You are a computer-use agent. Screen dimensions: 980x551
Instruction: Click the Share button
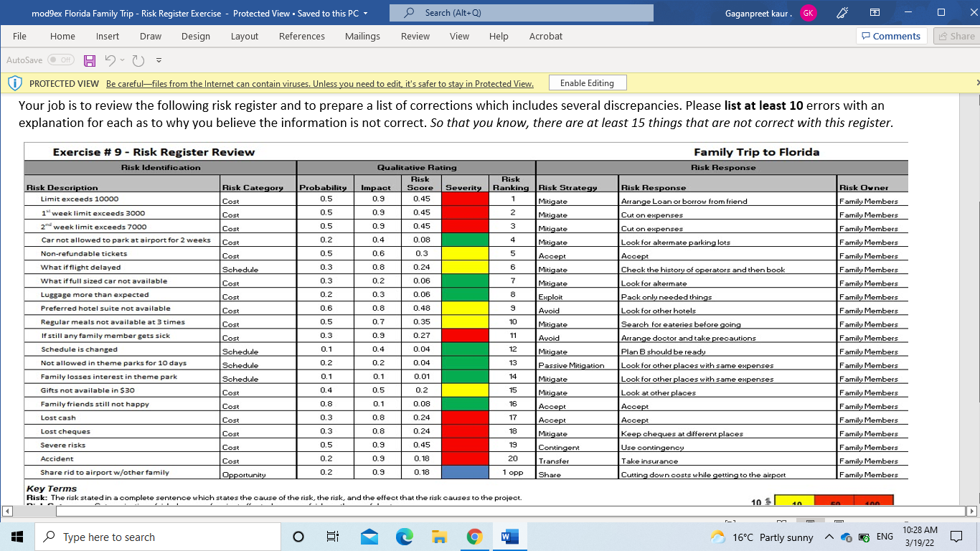(956, 36)
